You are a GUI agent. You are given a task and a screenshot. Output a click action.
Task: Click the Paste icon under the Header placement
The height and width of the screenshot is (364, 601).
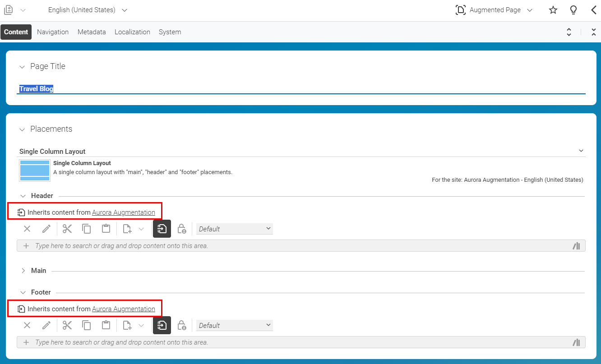tap(106, 229)
